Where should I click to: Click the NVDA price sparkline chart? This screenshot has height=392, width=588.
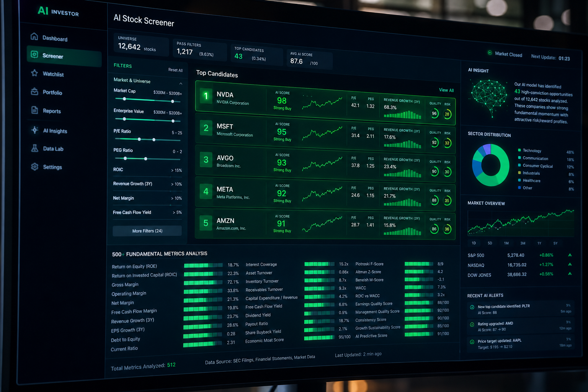click(322, 103)
